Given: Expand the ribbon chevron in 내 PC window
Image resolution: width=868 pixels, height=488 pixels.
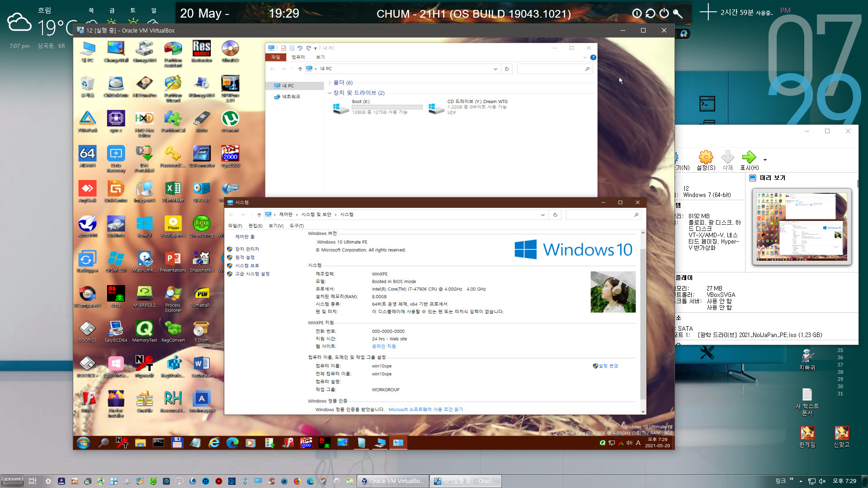Looking at the screenshot, I should click(585, 57).
